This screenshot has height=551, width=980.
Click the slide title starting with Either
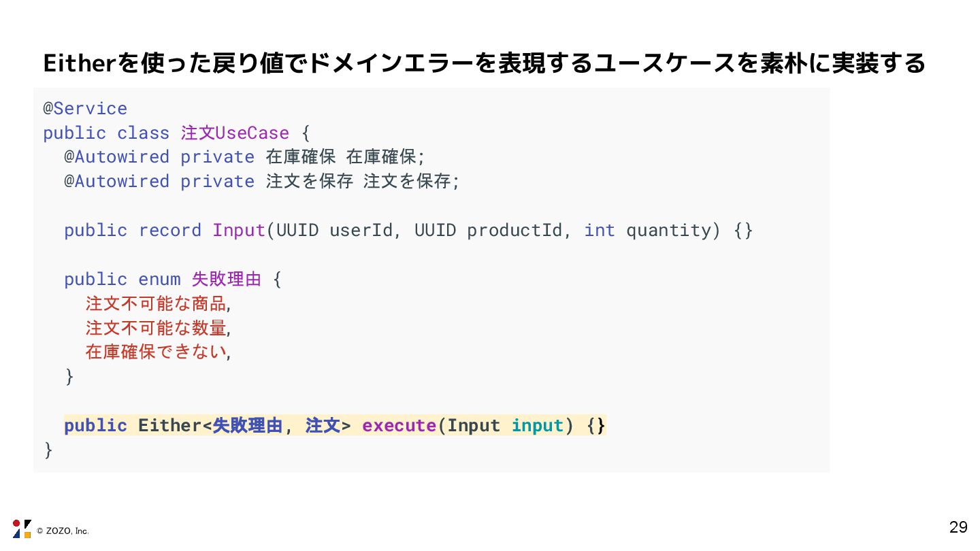coord(484,64)
